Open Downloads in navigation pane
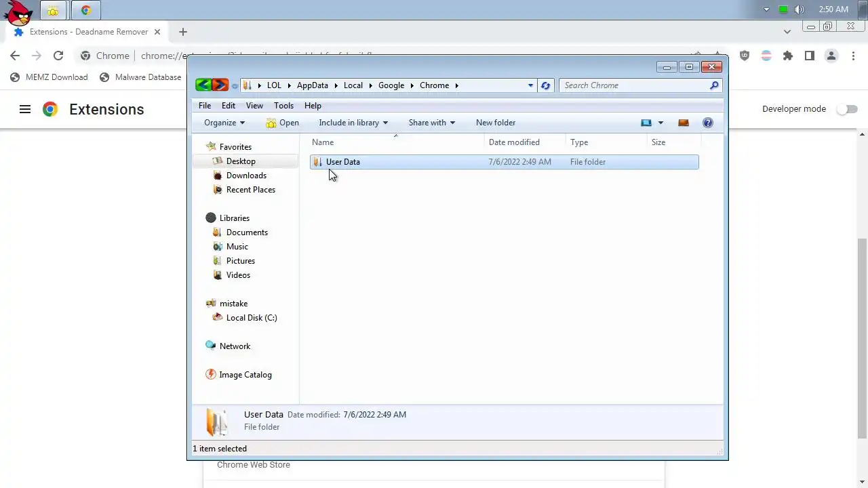Image resolution: width=868 pixels, height=488 pixels. tap(246, 176)
